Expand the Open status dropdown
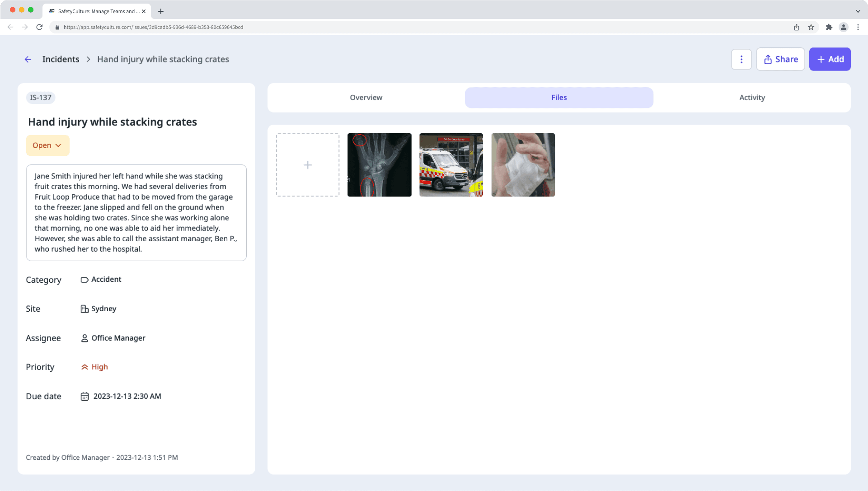This screenshot has width=868, height=491. tap(47, 145)
